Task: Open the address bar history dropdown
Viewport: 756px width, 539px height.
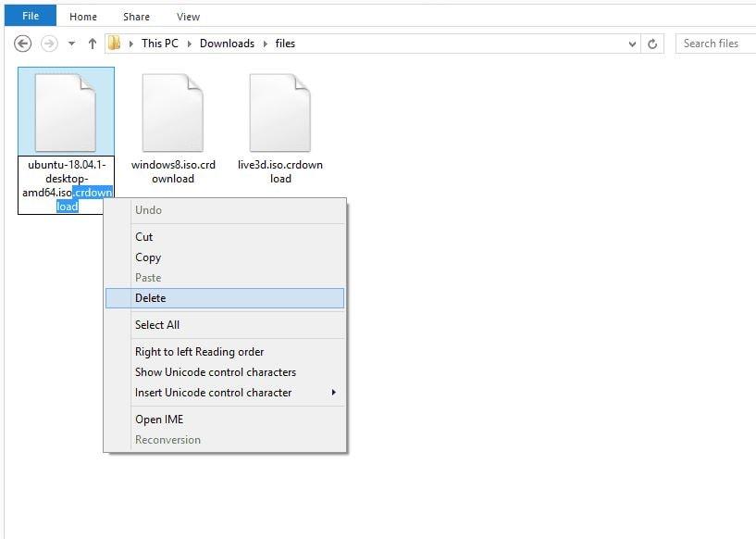Action: [631, 44]
